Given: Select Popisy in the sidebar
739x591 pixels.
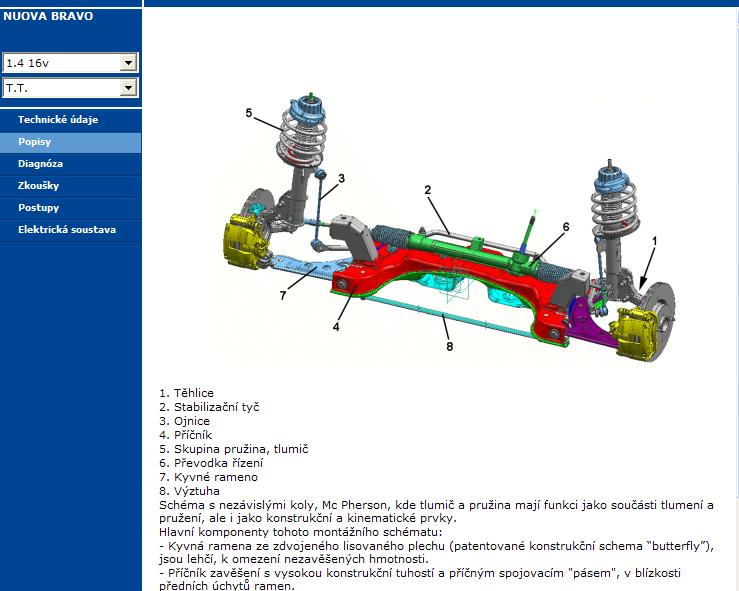Looking at the screenshot, I should coord(36,142).
